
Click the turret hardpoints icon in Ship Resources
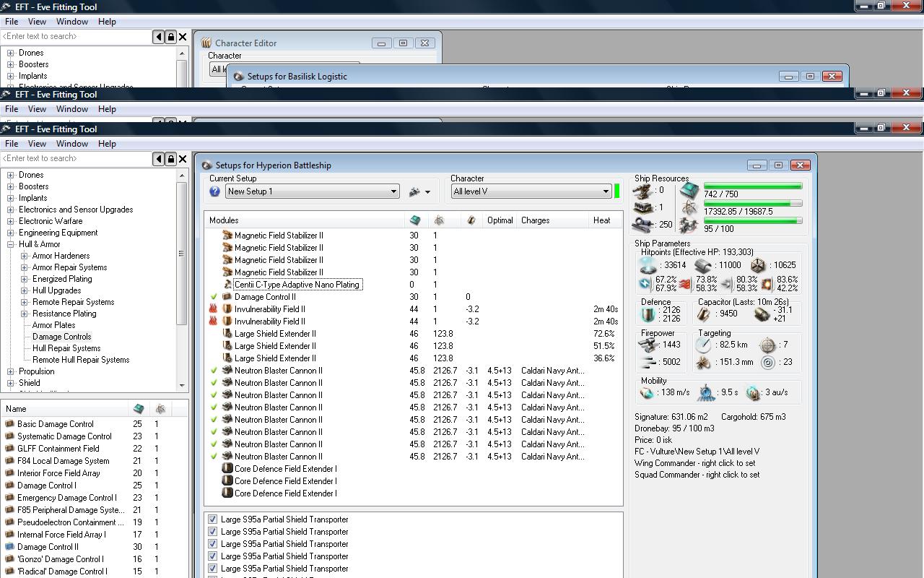[x=642, y=191]
